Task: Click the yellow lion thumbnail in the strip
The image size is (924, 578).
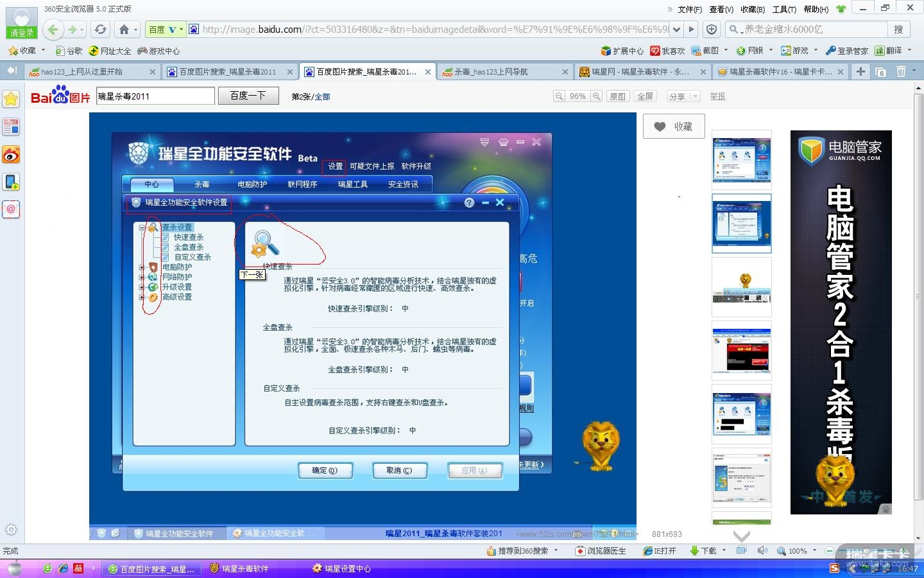Action: [x=742, y=287]
